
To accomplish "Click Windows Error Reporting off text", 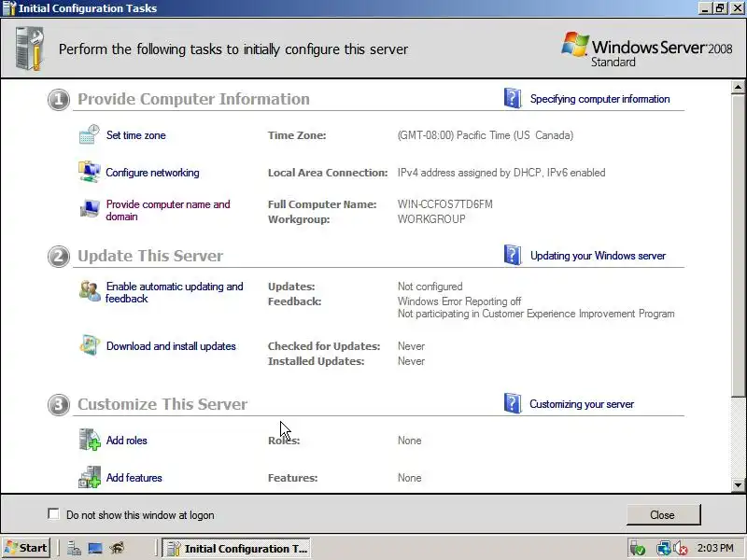I will [x=459, y=301].
